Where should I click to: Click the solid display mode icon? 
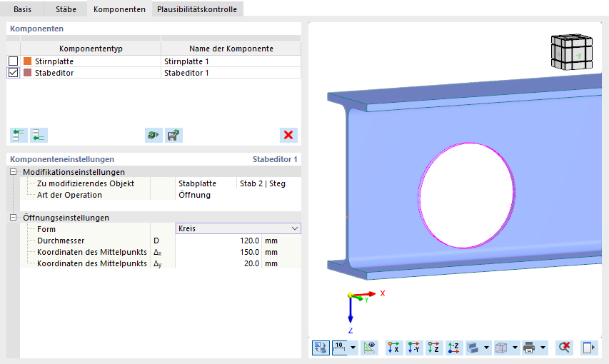coord(473,348)
